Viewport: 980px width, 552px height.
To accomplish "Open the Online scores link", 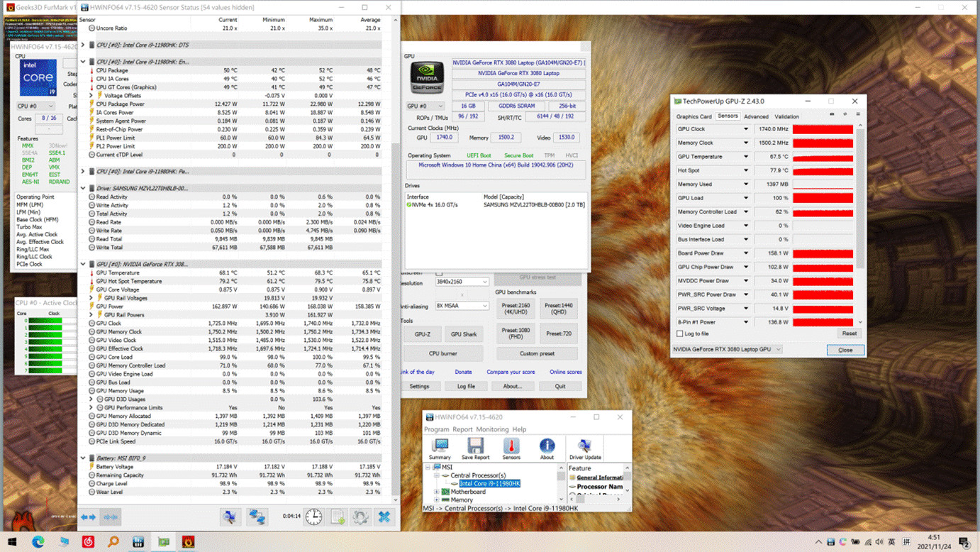I will (565, 372).
